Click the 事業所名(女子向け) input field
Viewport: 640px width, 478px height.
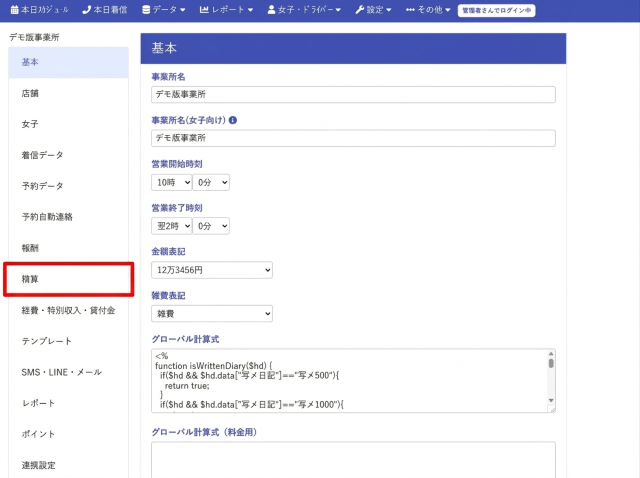pos(353,138)
